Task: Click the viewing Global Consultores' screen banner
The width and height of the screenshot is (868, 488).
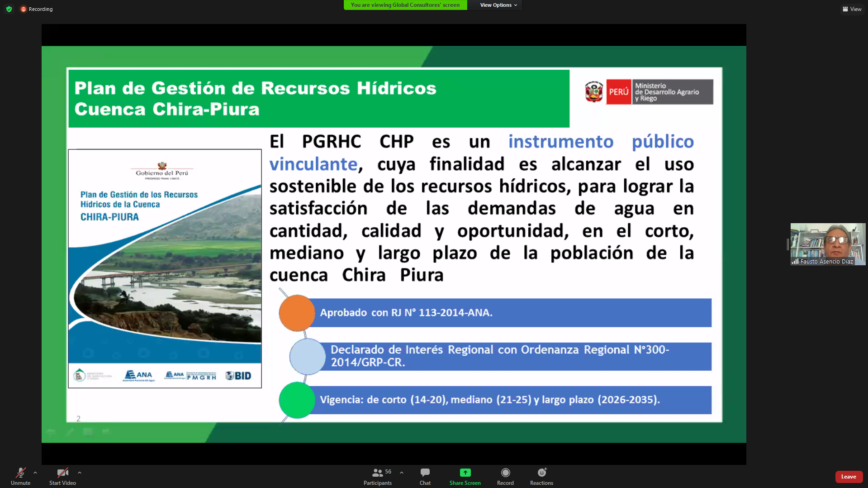Action: pos(405,5)
